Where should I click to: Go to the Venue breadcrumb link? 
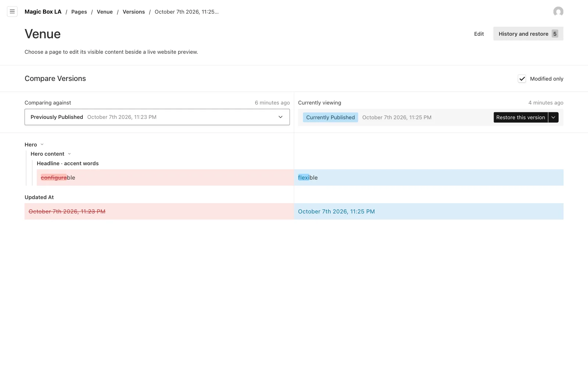coord(105,12)
